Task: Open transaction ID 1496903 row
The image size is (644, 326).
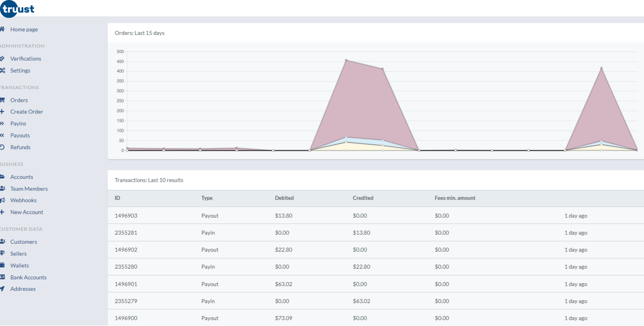Action: click(x=126, y=216)
